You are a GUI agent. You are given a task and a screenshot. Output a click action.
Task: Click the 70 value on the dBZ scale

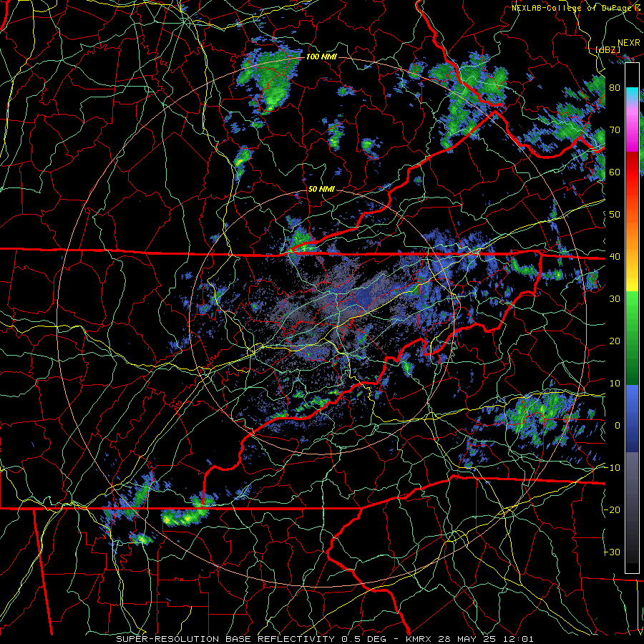tap(615, 130)
